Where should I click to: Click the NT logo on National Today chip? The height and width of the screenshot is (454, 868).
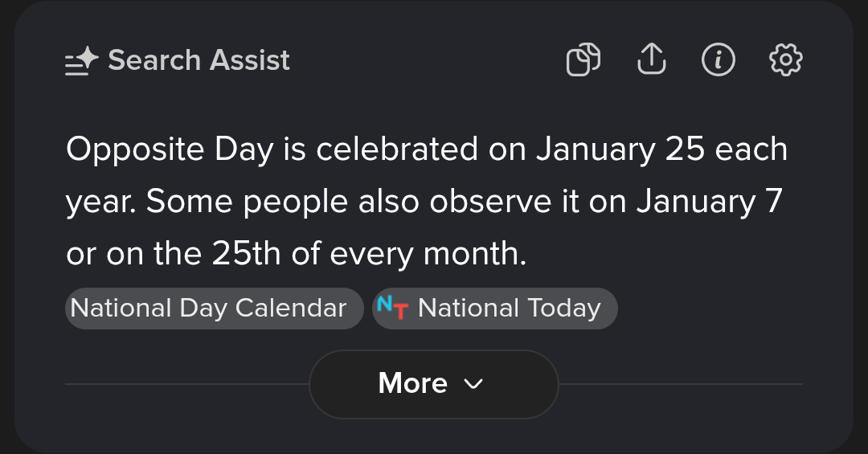point(392,307)
